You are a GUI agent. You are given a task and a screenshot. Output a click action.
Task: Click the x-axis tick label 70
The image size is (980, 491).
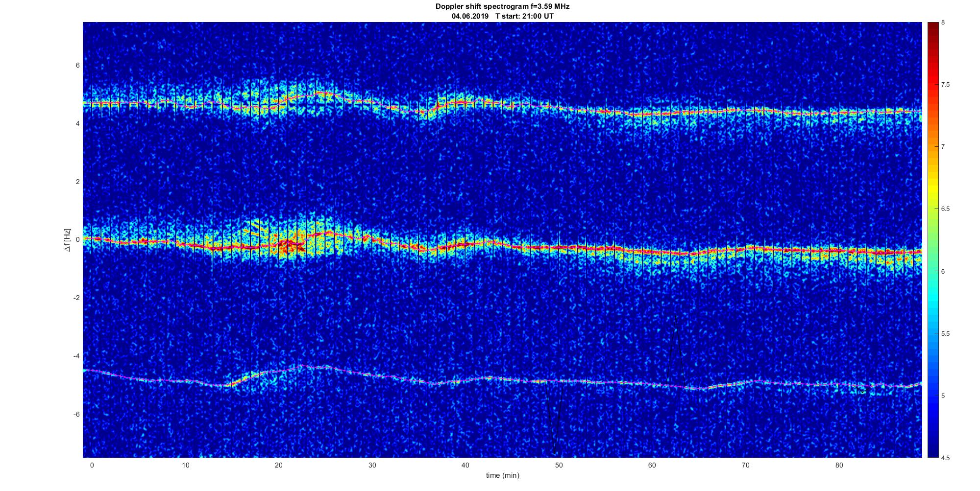746,465
